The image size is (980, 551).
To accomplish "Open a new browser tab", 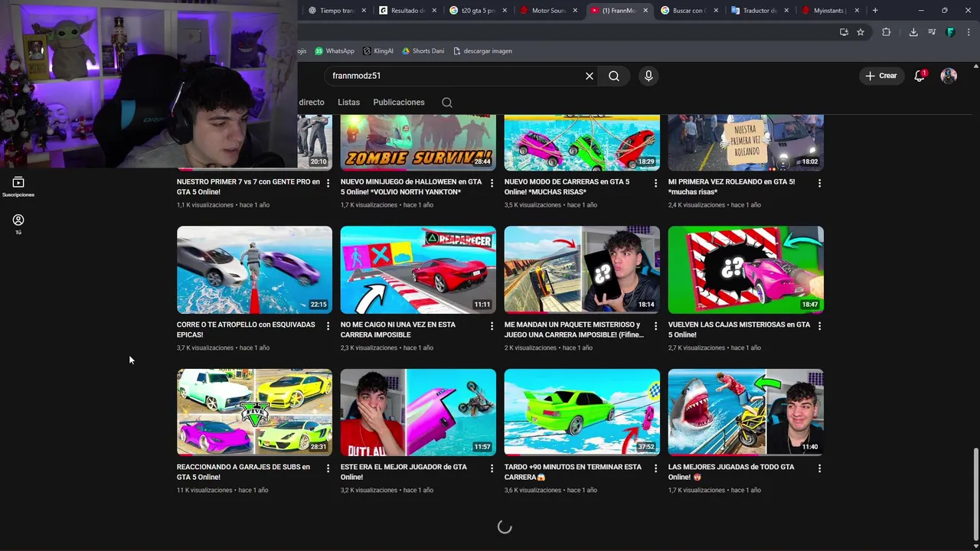I will tap(875, 10).
